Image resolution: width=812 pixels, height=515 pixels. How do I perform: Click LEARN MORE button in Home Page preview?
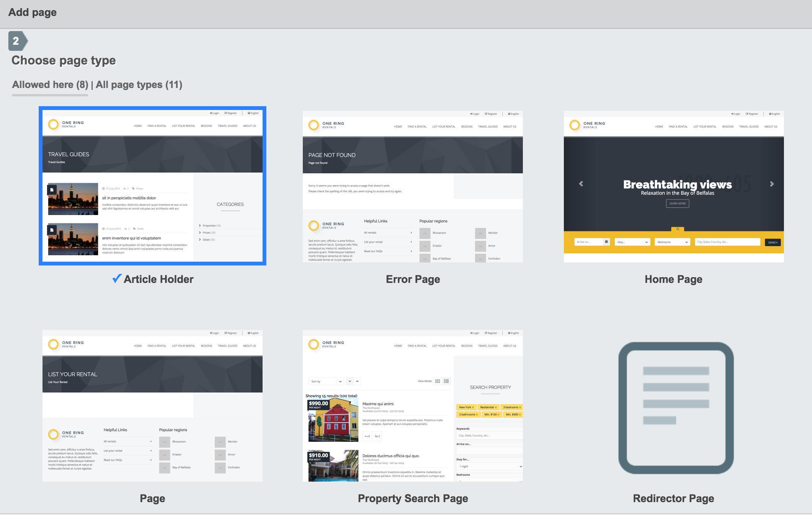click(x=677, y=204)
